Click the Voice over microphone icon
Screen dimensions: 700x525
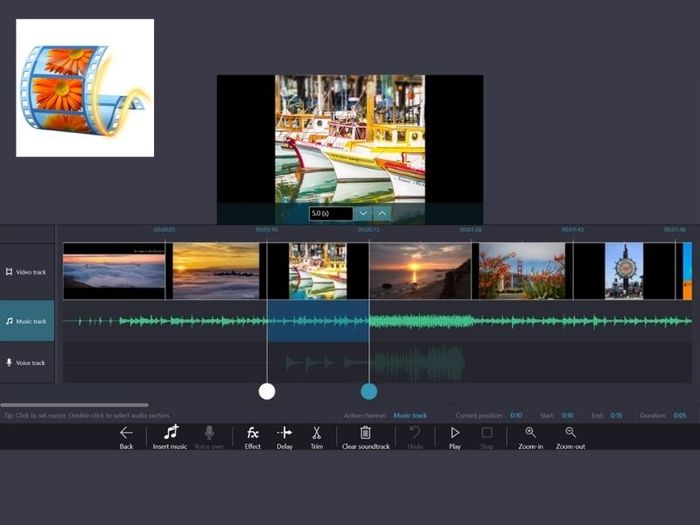[209, 432]
